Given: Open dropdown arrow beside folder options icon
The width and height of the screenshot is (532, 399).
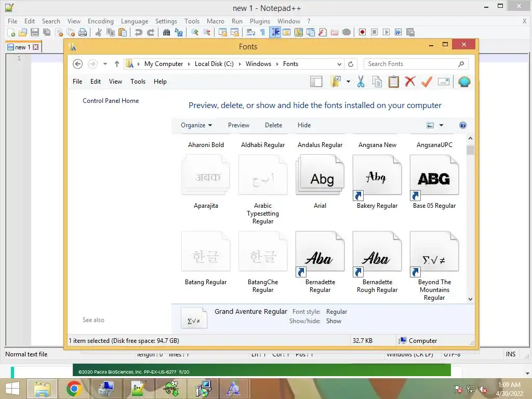Looking at the screenshot, I should pyautogui.click(x=348, y=82).
